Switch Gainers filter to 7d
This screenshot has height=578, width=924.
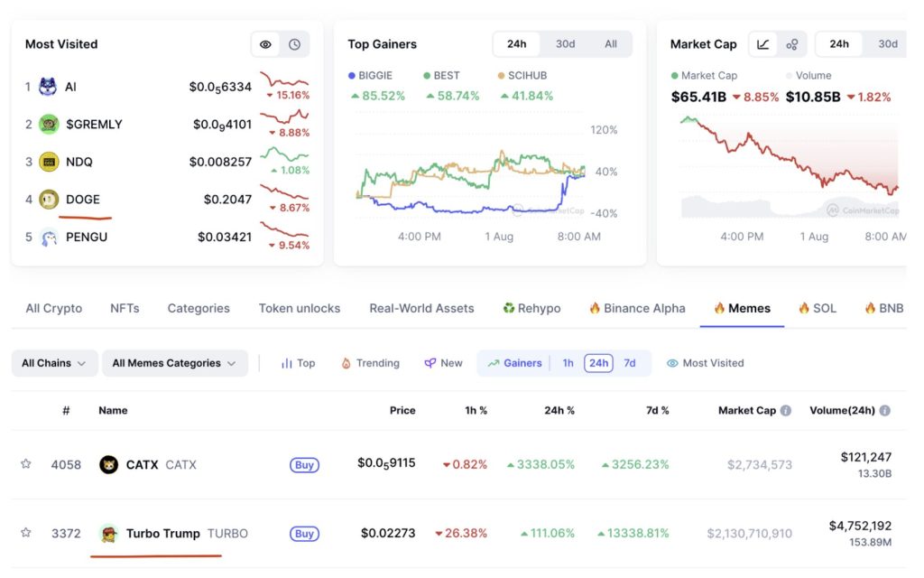point(629,363)
